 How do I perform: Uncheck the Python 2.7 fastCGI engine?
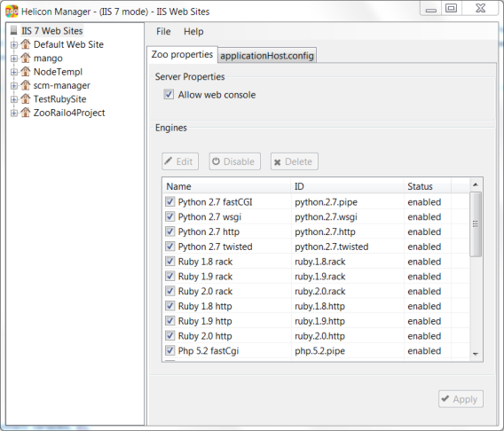click(x=170, y=201)
